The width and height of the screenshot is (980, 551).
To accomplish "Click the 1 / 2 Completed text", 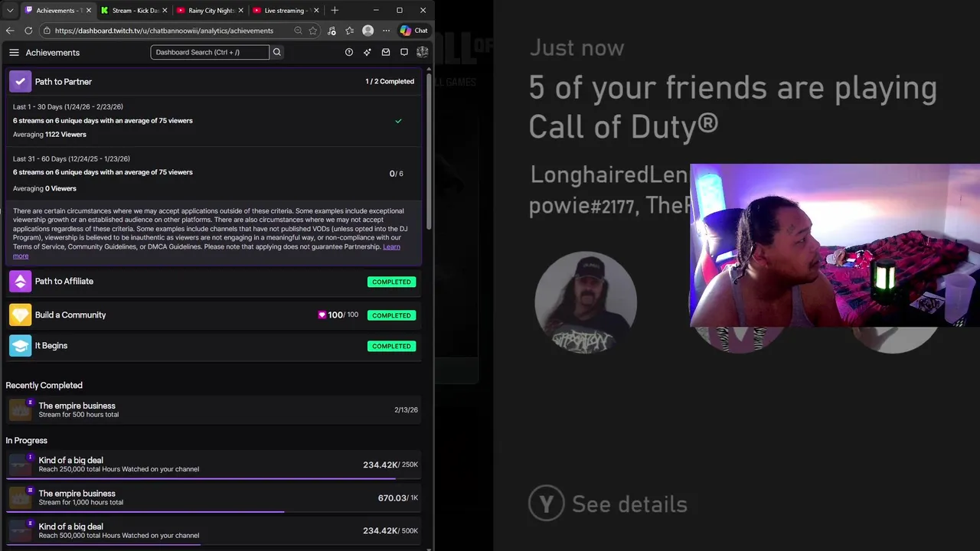I will coord(390,81).
